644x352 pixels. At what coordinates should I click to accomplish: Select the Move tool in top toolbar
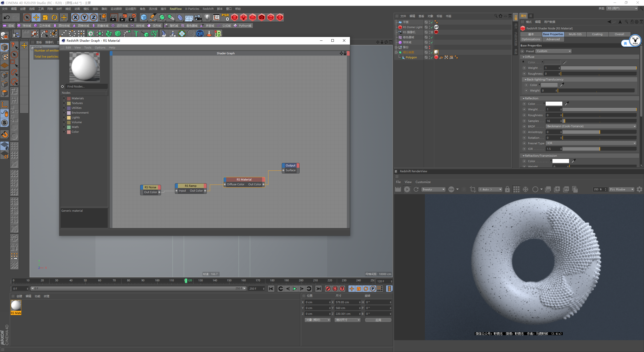click(x=36, y=17)
